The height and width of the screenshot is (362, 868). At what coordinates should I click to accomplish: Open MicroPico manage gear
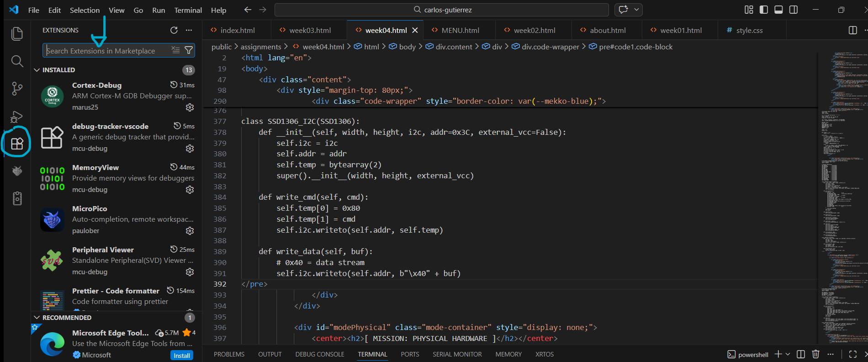coord(190,231)
